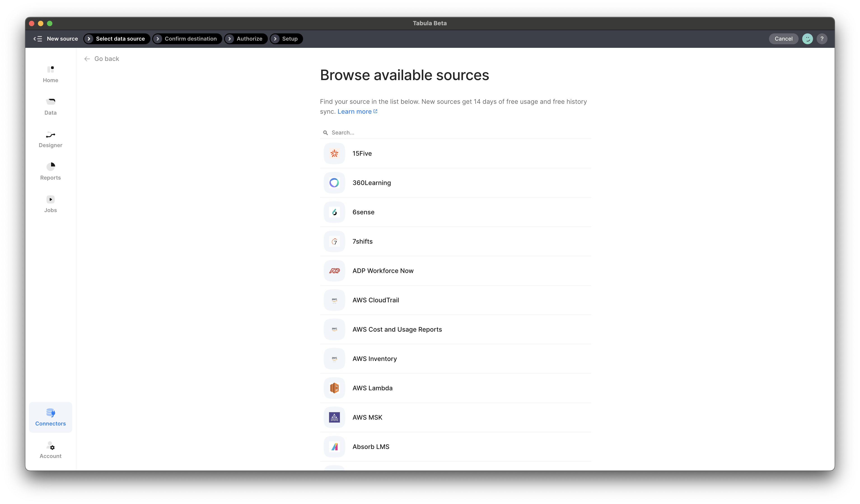
Task: Open the Reports pie chart icon
Action: tap(51, 166)
